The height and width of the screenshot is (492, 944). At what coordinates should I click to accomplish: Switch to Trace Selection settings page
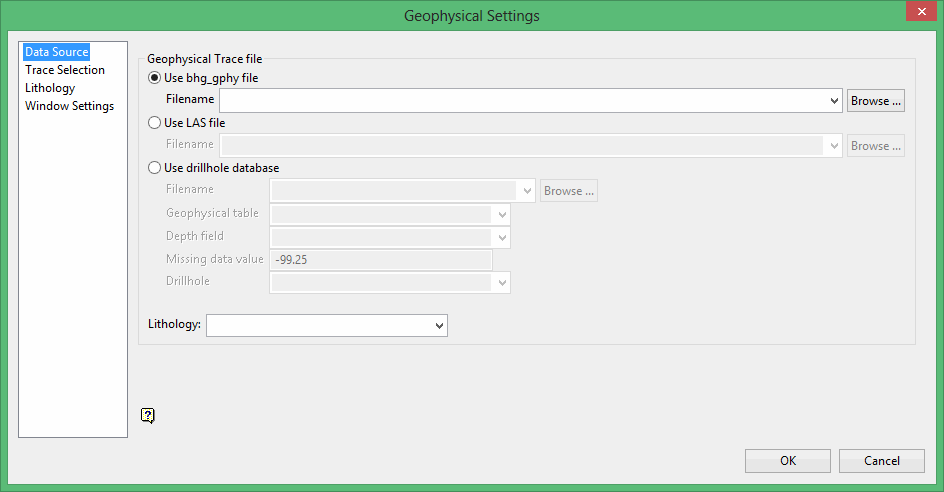click(65, 70)
